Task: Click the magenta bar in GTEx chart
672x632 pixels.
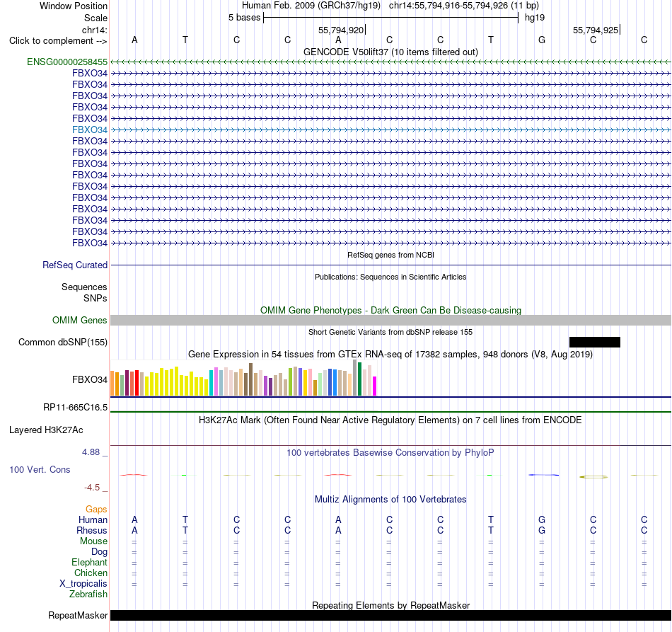Action: 375,386
